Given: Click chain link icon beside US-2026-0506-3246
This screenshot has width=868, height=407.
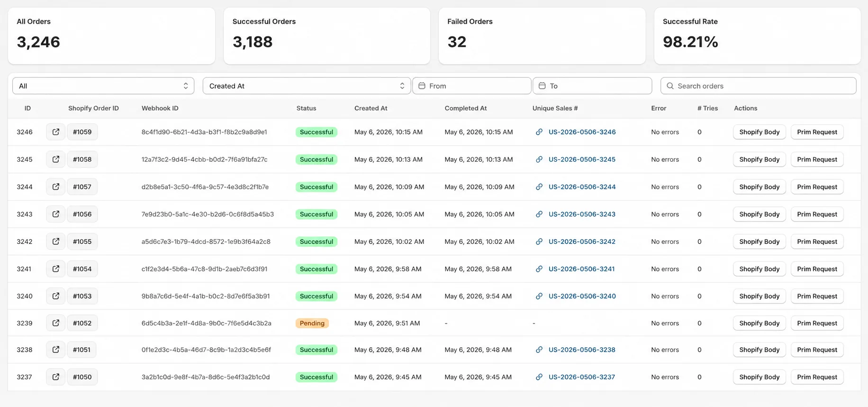Looking at the screenshot, I should click(539, 132).
